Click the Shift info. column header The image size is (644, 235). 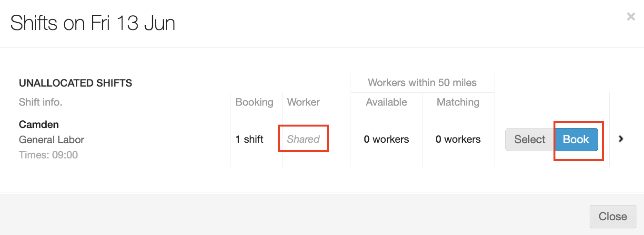pyautogui.click(x=40, y=102)
